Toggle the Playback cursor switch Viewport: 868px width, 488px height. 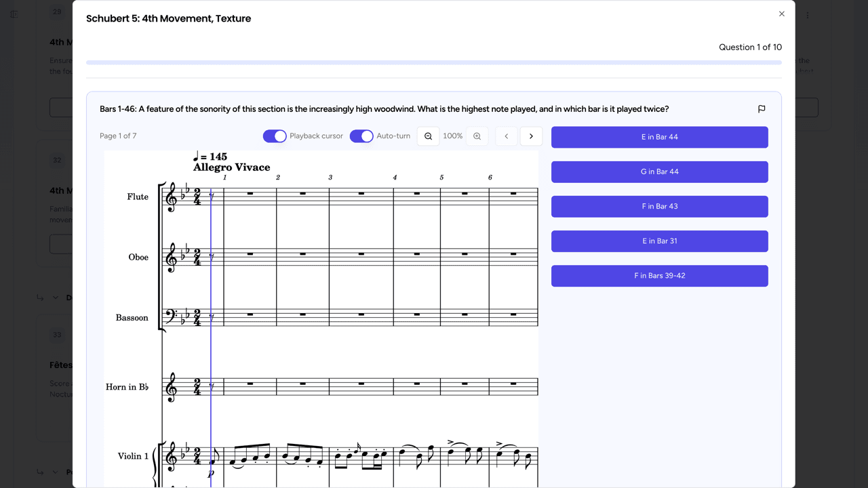click(275, 136)
